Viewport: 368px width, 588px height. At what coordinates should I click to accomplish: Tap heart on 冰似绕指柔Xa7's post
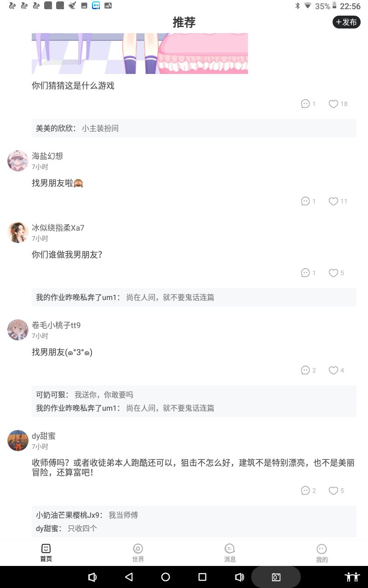(333, 273)
